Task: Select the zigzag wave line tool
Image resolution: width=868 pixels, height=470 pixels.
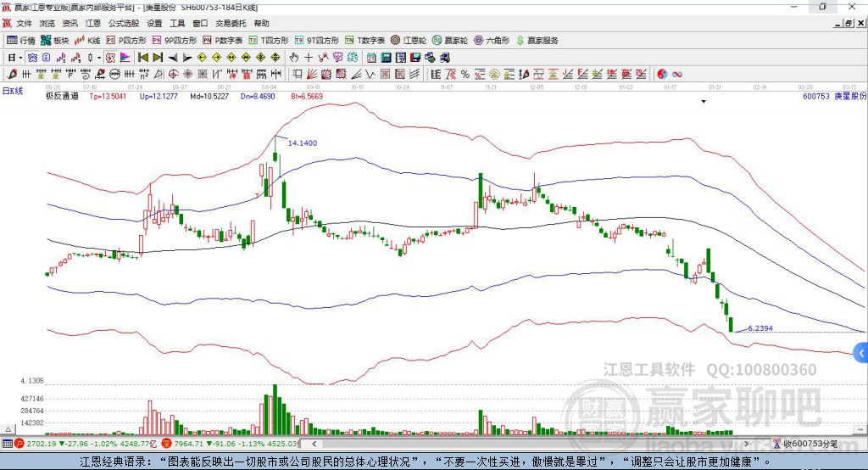Action: (370, 74)
